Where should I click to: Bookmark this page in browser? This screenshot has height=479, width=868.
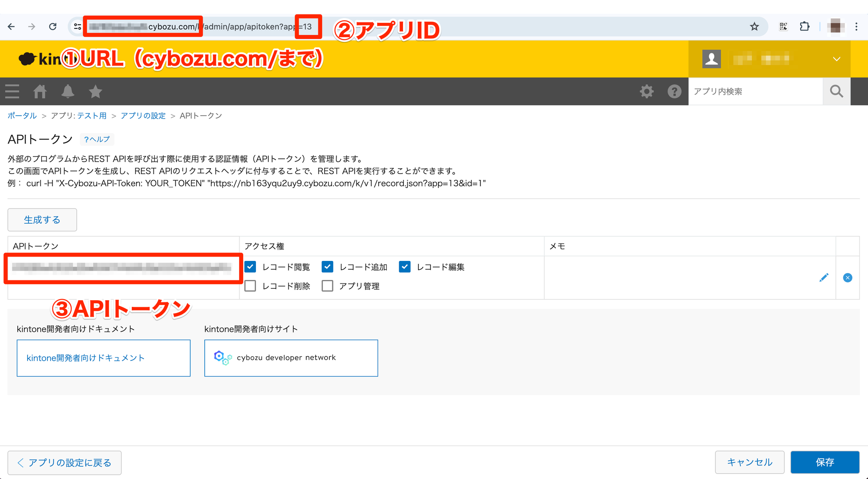(x=754, y=27)
